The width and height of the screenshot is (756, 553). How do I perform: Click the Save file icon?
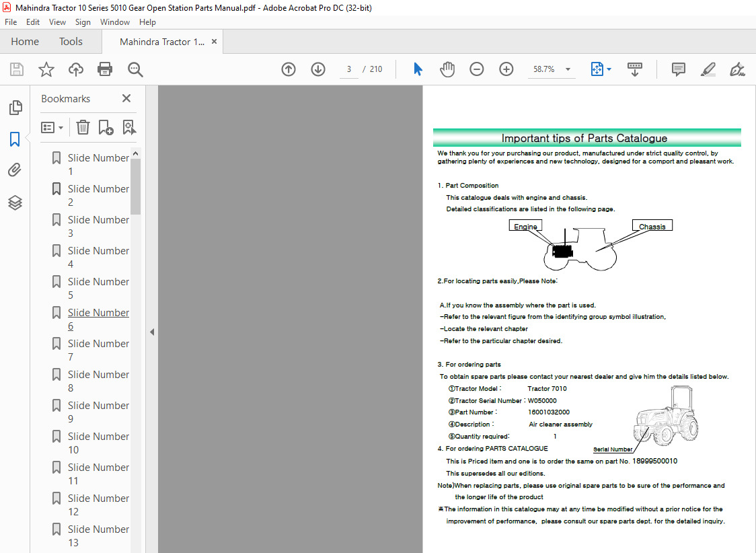click(x=17, y=69)
